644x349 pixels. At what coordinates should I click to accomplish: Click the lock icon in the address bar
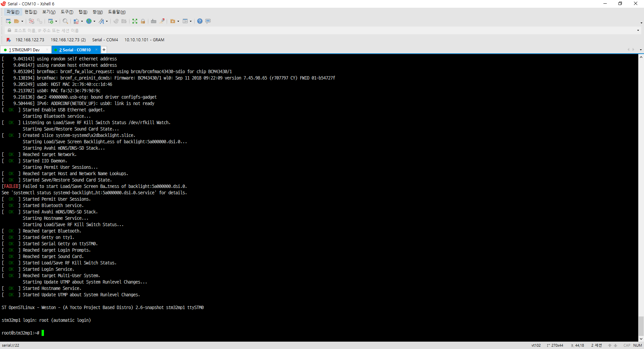(x=9, y=31)
